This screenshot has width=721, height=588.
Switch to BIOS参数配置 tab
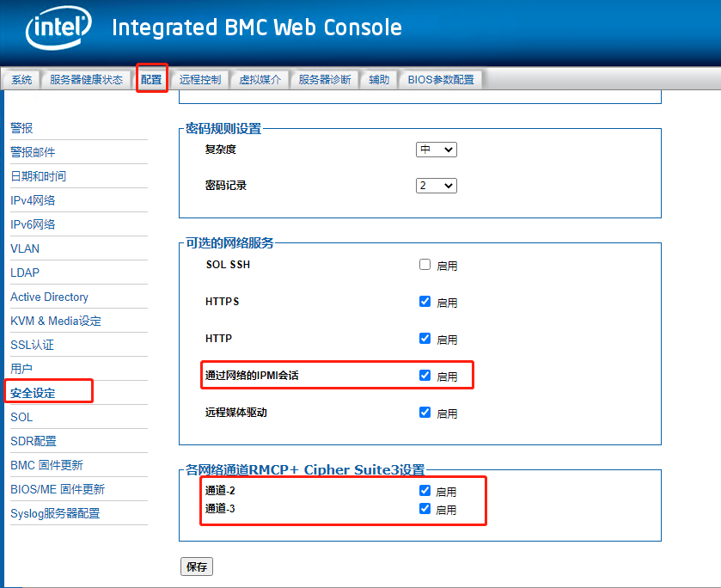pyautogui.click(x=441, y=80)
